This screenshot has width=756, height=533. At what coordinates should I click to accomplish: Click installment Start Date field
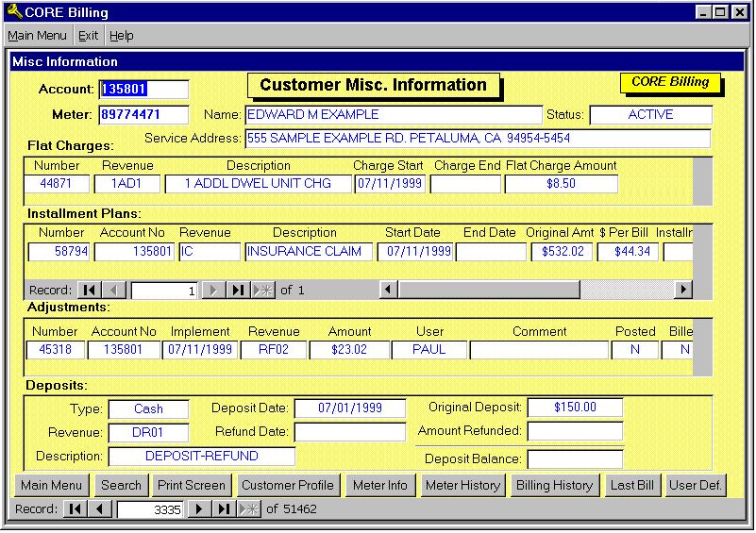[x=414, y=252]
